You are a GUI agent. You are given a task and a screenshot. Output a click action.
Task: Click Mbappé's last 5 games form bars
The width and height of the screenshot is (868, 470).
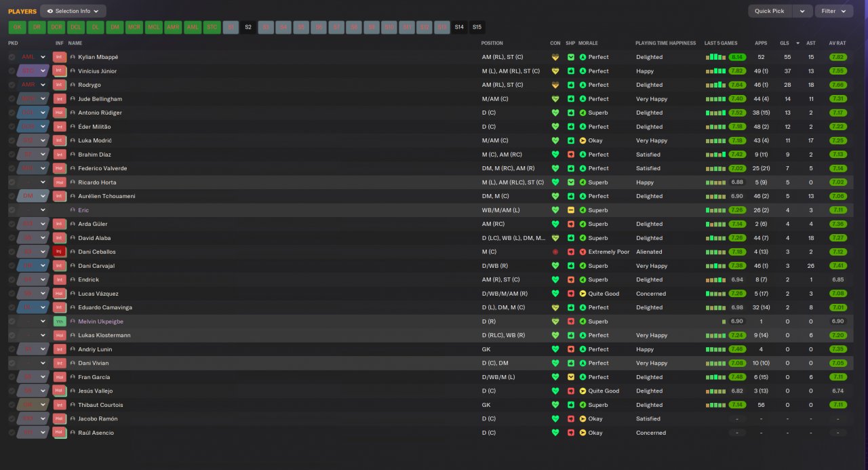coord(715,57)
